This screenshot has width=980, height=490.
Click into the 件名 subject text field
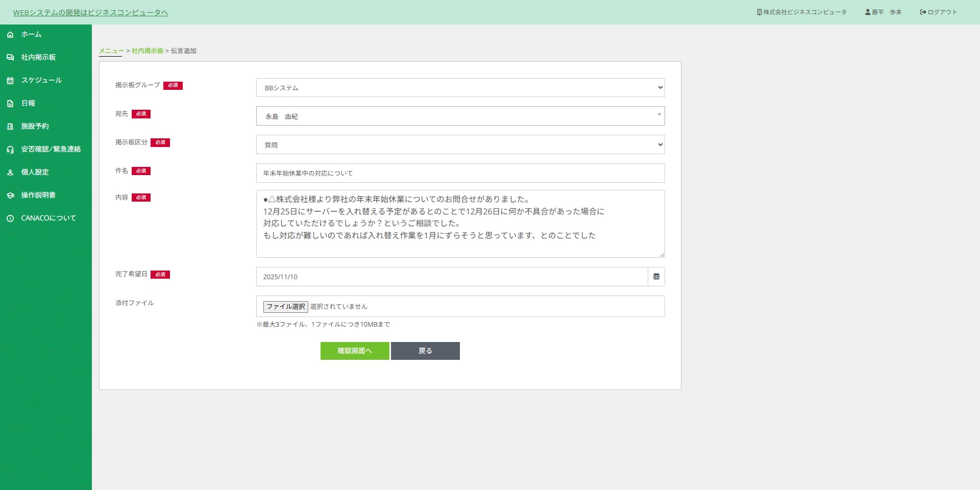pos(460,173)
